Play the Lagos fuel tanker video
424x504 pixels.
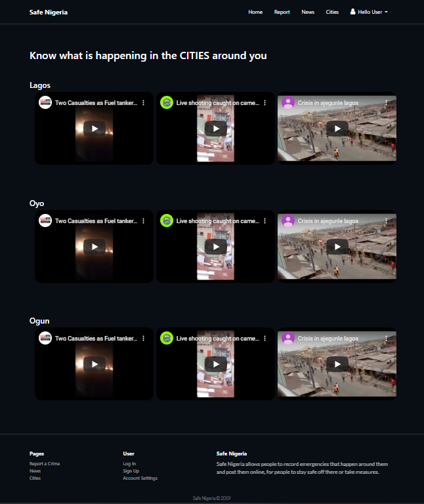pyautogui.click(x=95, y=129)
